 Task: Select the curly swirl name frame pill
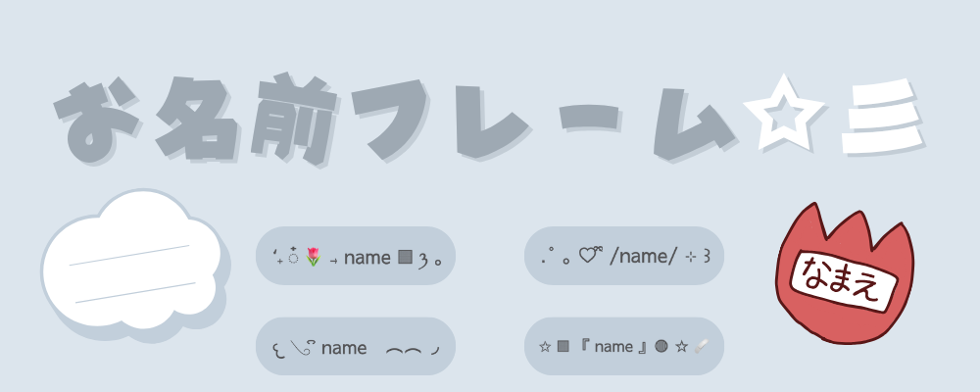pos(356,346)
